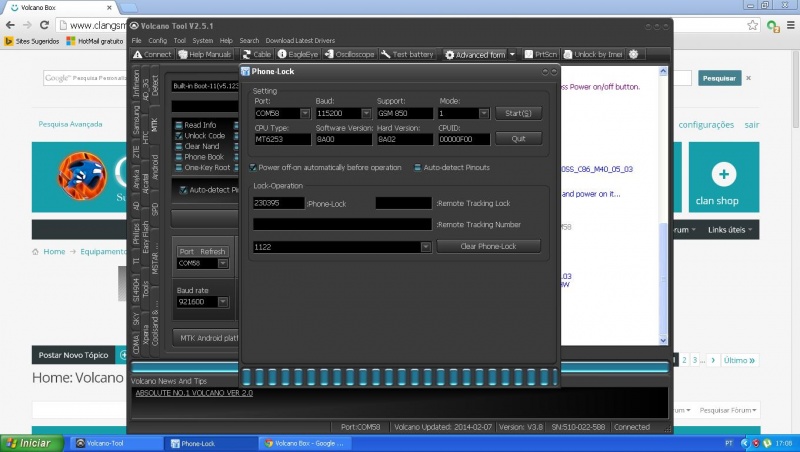The width and height of the screenshot is (800, 452).
Task: Enable the One-Key Root checkbox
Action: pyautogui.click(x=179, y=167)
